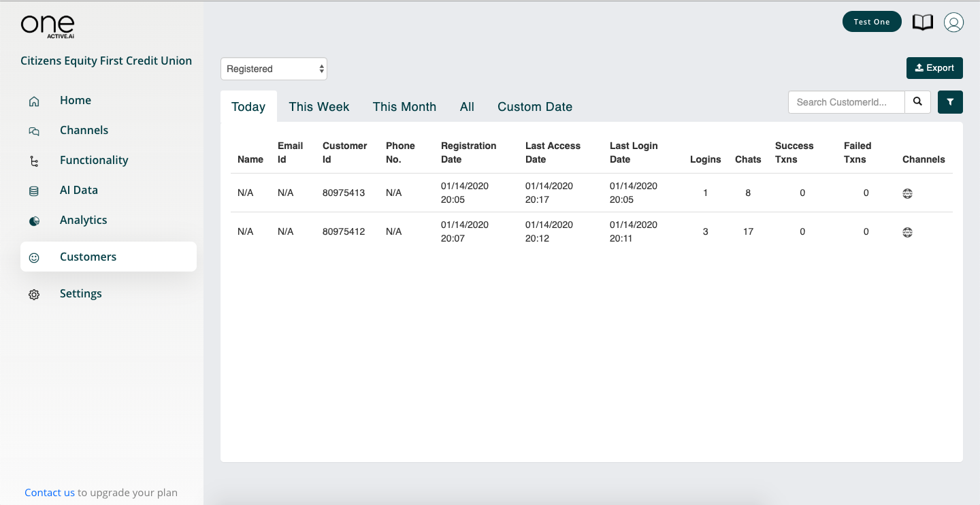Image resolution: width=980 pixels, height=505 pixels.
Task: Click the Functionality branch icon
Action: [34, 161]
